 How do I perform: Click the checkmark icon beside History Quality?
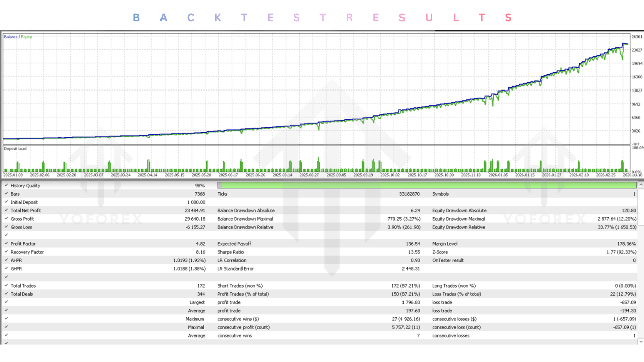[x=6, y=186]
